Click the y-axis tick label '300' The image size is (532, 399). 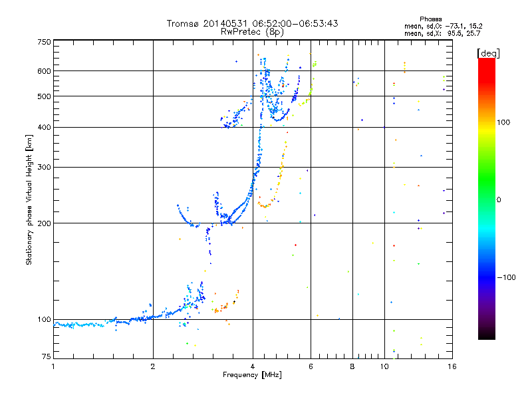[x=45, y=167]
